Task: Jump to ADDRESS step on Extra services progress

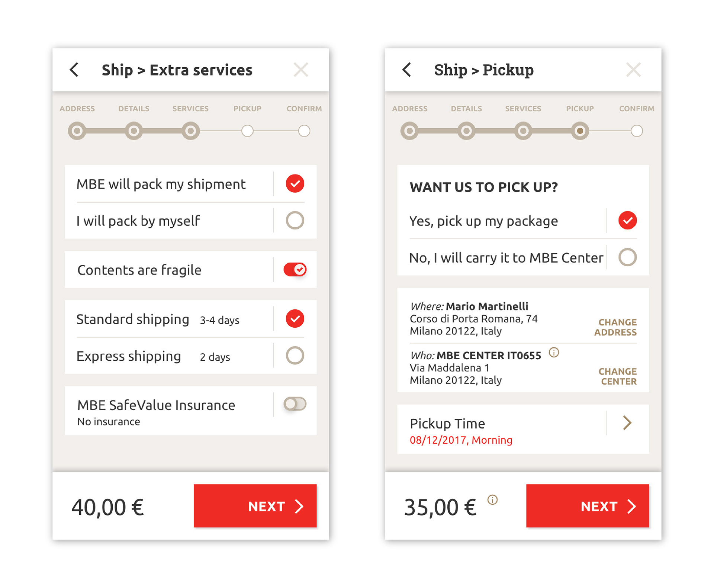Action: coord(77,131)
